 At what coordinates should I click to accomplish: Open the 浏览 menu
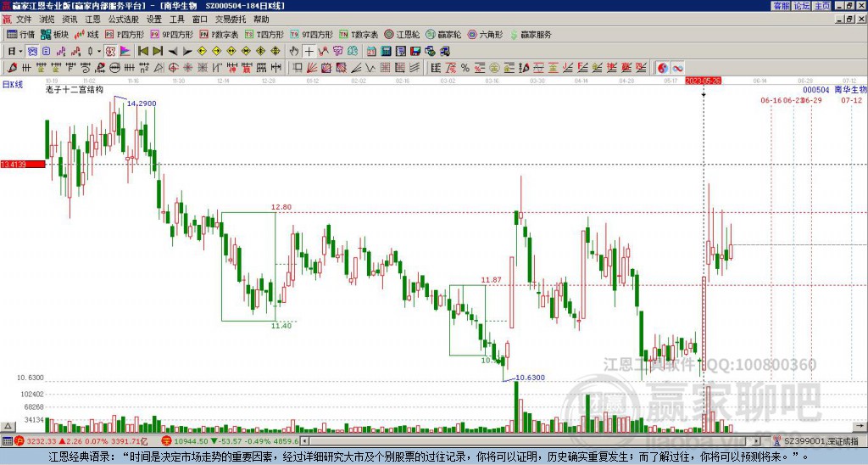(47, 20)
